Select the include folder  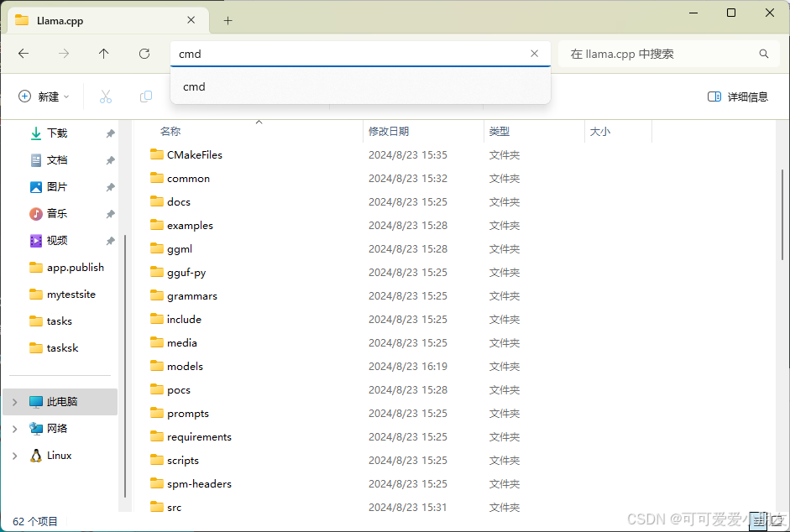(175, 320)
